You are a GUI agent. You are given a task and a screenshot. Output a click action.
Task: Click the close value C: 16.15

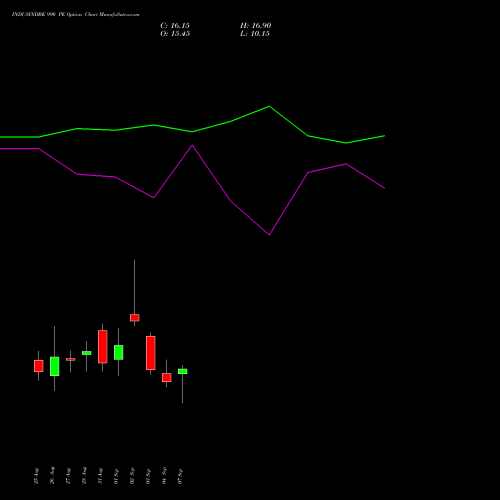tap(175, 26)
